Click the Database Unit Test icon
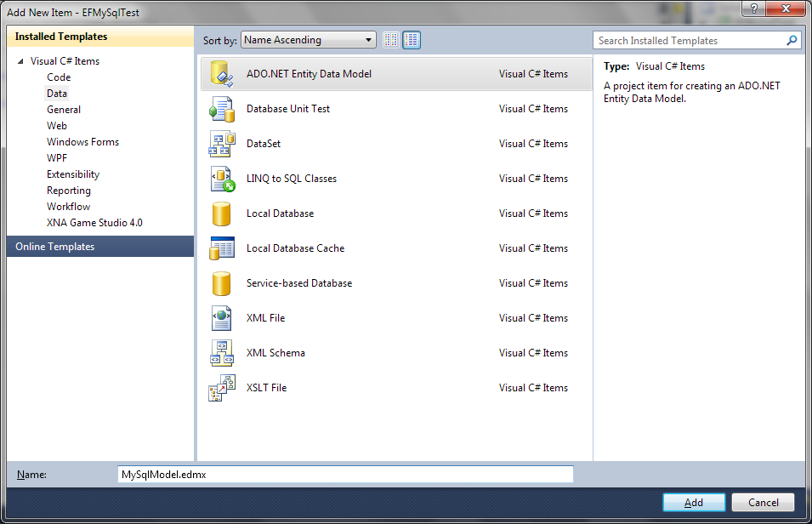Viewport: 812px width, 524px height. pyautogui.click(x=222, y=109)
